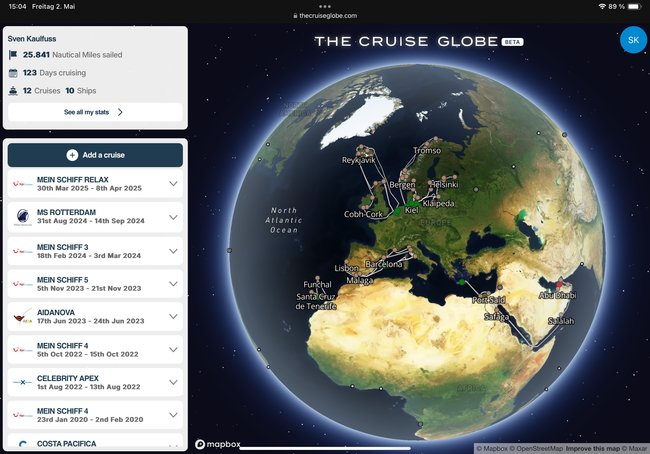Click the Costa logo on Costa Pacifica
650x454 pixels.
[x=22, y=444]
